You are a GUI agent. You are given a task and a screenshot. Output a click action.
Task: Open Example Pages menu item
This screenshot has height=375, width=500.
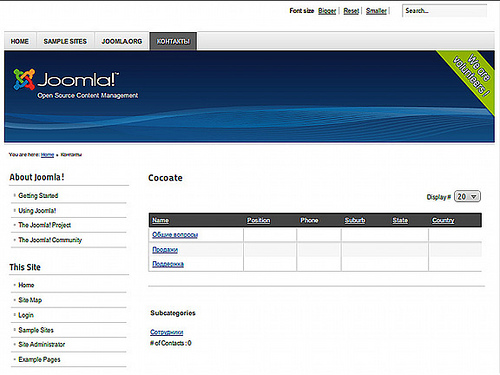(39, 359)
